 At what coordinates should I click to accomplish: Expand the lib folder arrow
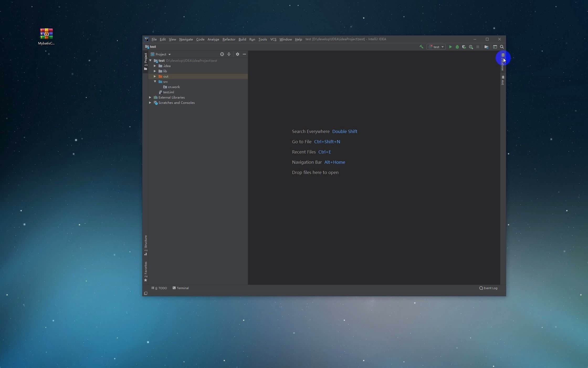point(155,71)
